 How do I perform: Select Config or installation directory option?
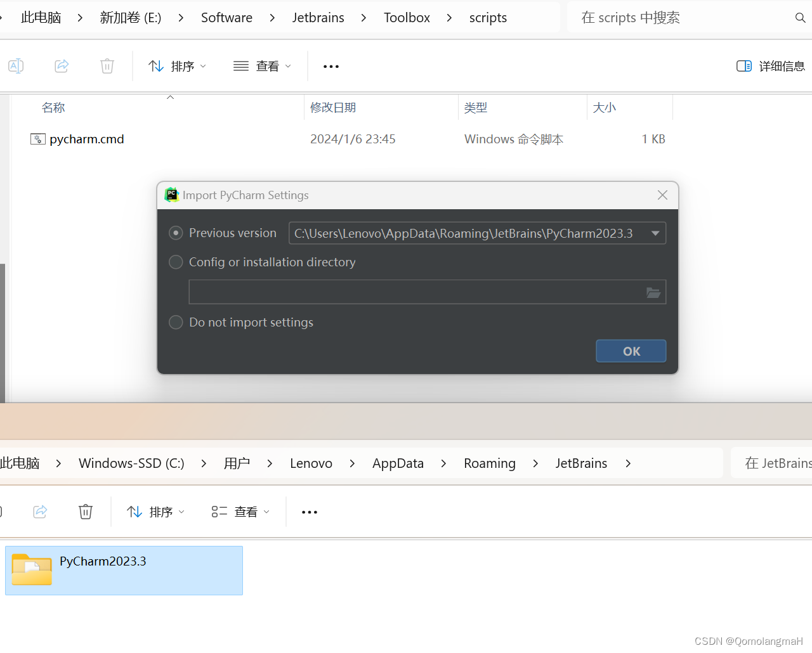(176, 262)
